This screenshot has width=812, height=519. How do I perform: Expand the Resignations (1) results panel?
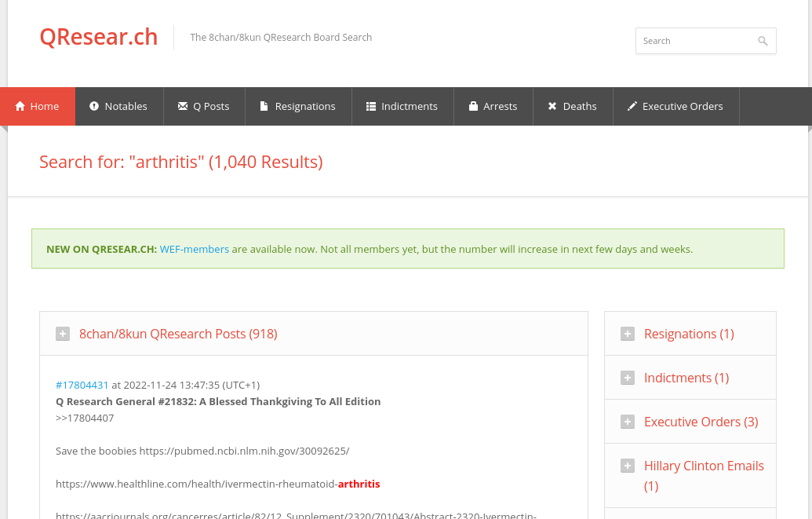coord(628,334)
